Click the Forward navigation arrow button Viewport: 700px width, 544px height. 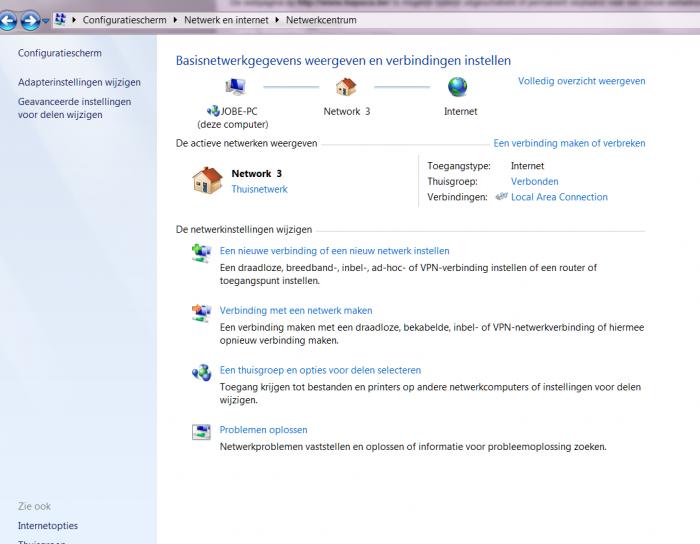[30, 21]
